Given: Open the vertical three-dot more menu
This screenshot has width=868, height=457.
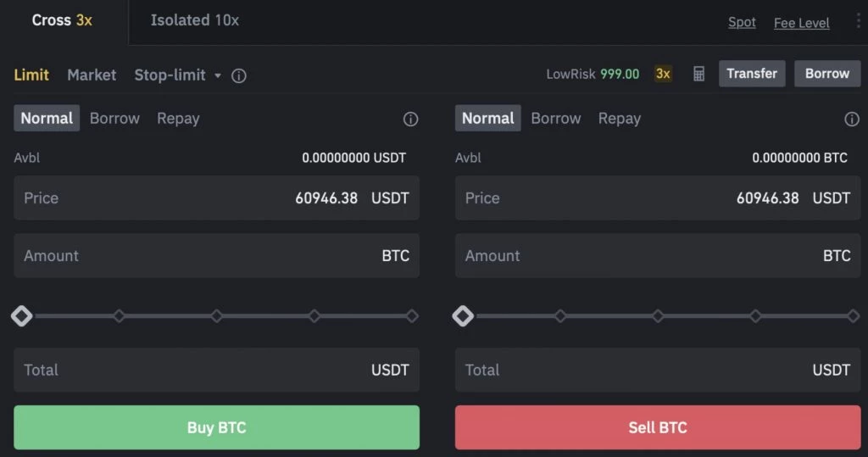Looking at the screenshot, I should click(x=858, y=21).
